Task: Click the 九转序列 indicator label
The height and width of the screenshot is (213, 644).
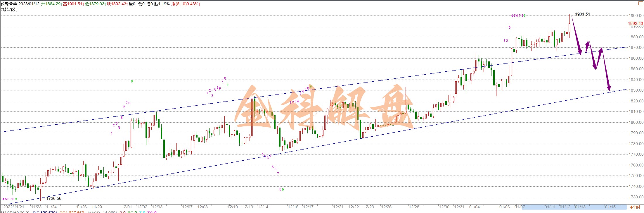Action: point(9,9)
